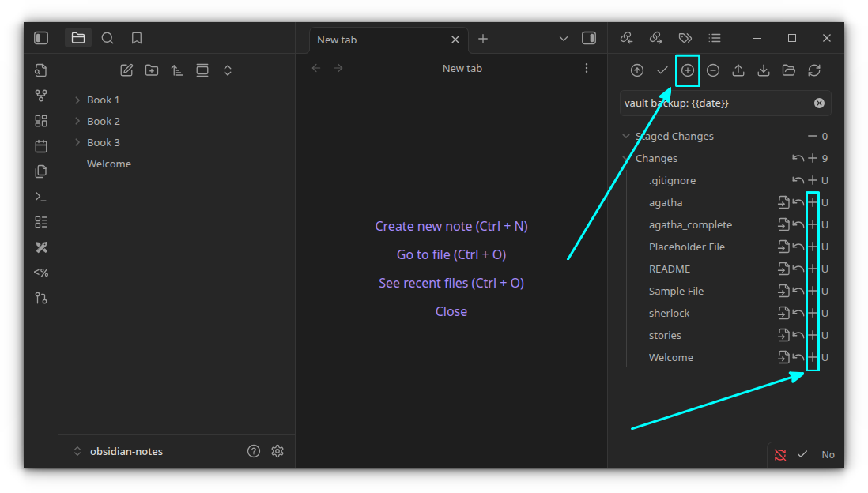The height and width of the screenshot is (493, 868).
Task: Collapse the Changes section
Action: (x=626, y=158)
